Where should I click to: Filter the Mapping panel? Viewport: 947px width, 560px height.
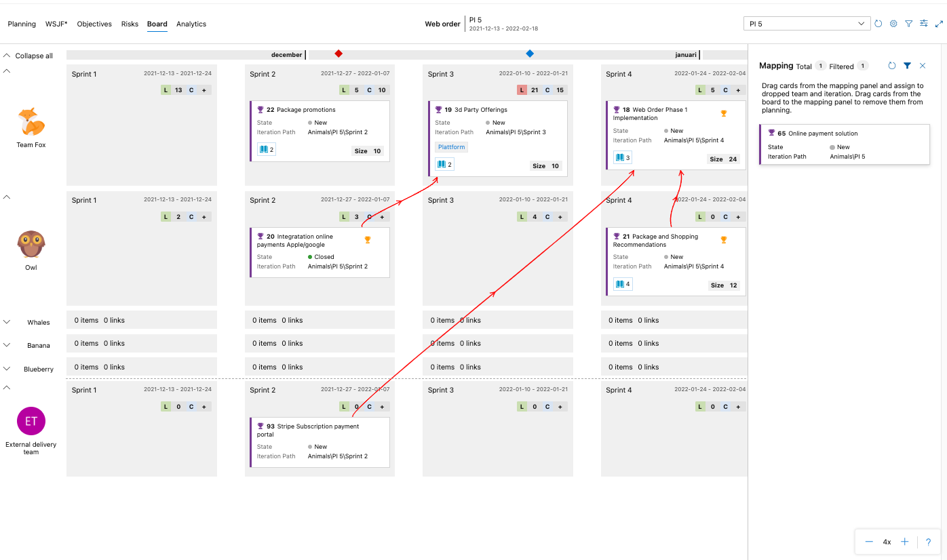(907, 66)
